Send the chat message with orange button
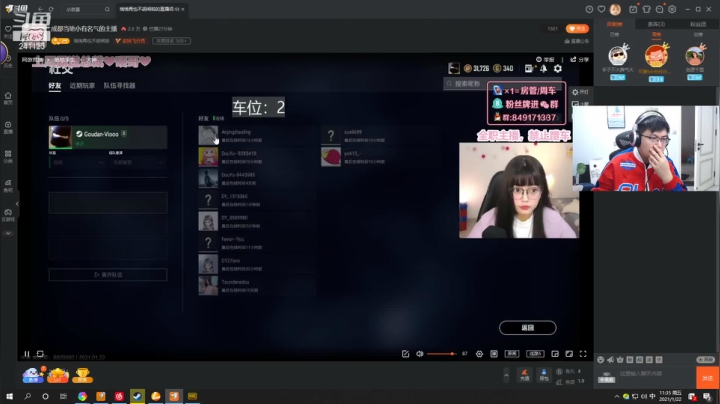This screenshot has width=720, height=404. click(x=708, y=378)
